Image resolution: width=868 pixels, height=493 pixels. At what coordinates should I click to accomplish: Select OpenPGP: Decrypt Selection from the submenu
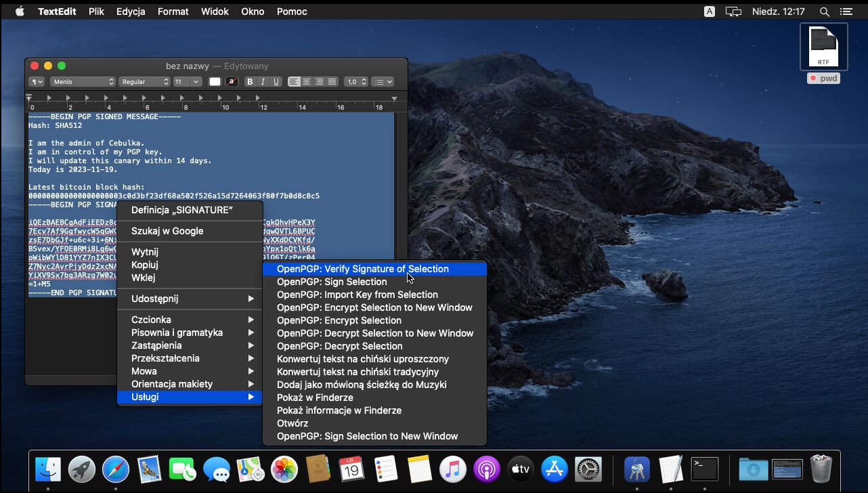pos(339,346)
